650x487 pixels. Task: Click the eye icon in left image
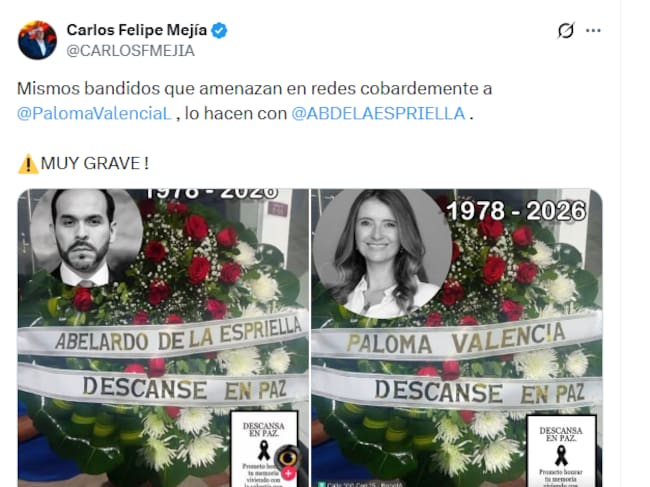coord(288,457)
